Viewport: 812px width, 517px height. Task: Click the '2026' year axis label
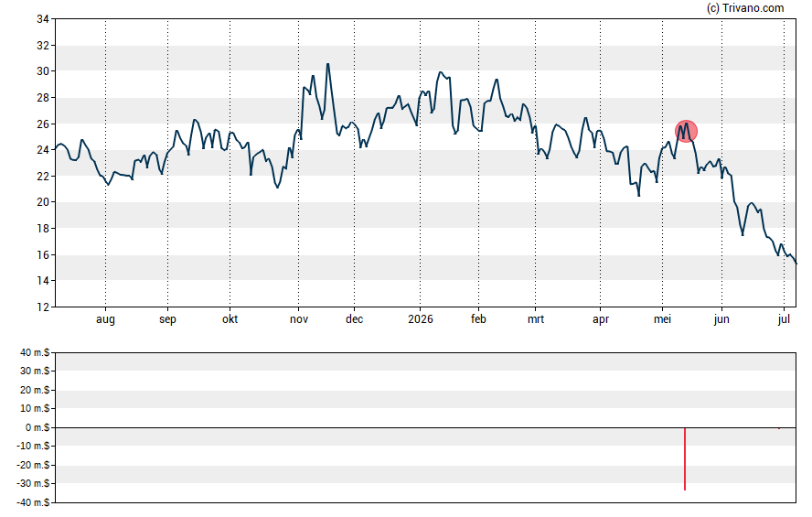click(x=421, y=319)
